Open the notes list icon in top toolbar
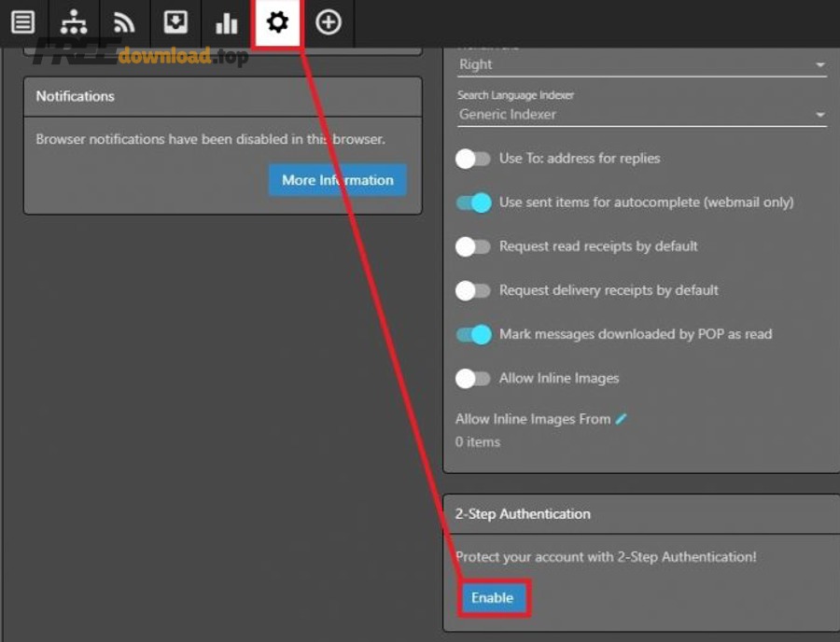 (22, 22)
